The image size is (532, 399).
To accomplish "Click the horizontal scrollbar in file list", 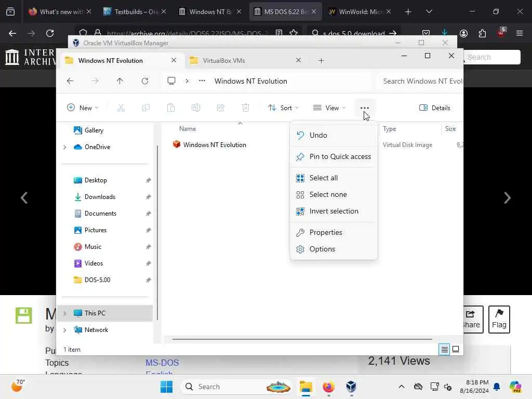I will (302, 339).
